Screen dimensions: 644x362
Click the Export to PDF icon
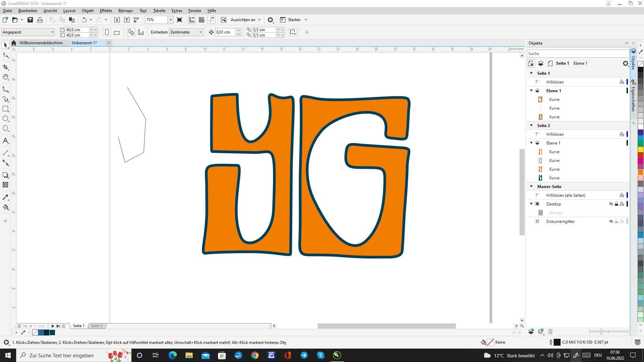pos(137,20)
